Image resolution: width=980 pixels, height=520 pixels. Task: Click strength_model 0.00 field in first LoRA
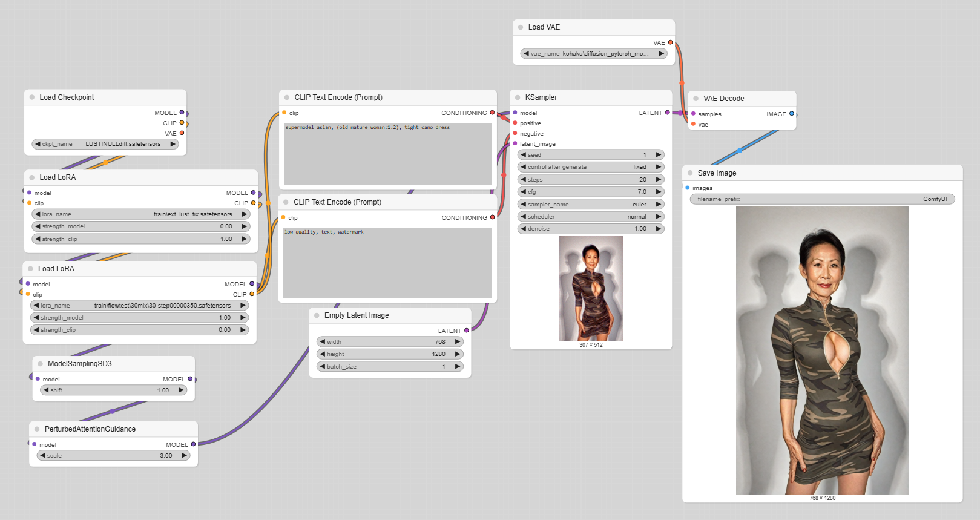coord(141,226)
